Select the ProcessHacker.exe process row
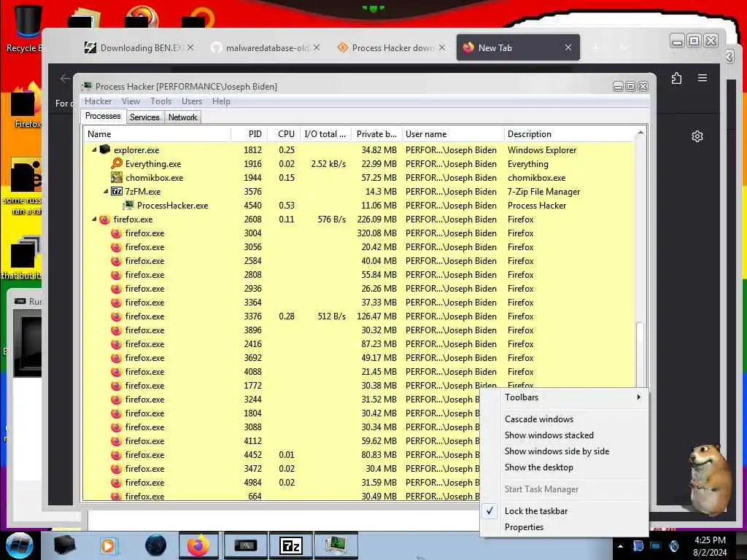 360,206
